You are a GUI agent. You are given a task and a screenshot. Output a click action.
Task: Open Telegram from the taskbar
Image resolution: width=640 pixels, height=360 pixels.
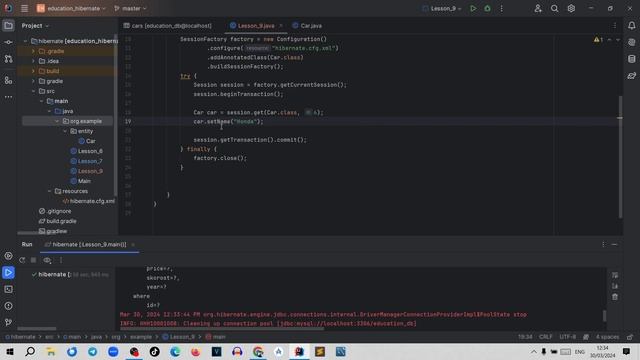tap(92, 351)
